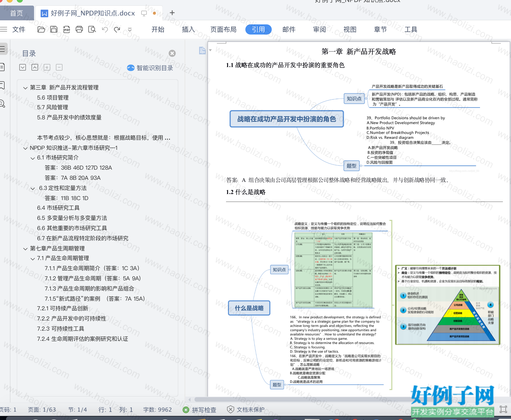Go to 7.2.1 可持续产品创新

pyautogui.click(x=62, y=308)
